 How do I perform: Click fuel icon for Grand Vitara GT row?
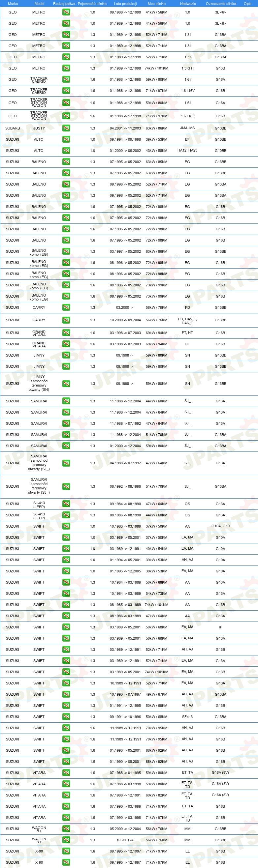pyautogui.click(x=66, y=344)
